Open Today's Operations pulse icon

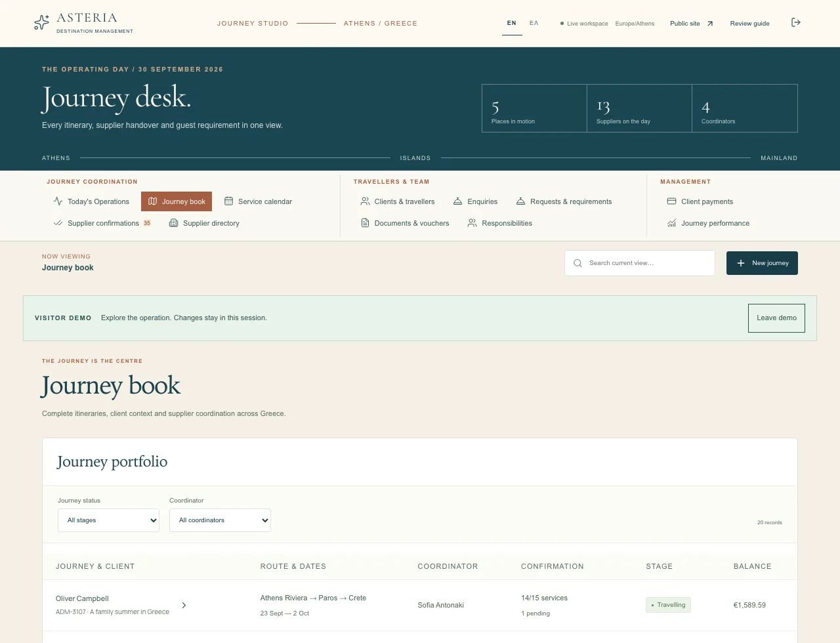coord(58,201)
